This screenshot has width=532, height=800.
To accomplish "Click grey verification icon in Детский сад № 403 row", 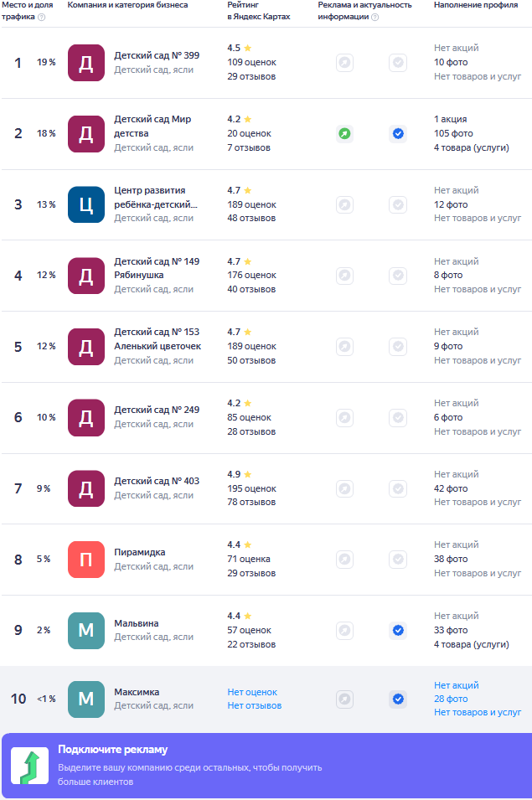I will (398, 488).
